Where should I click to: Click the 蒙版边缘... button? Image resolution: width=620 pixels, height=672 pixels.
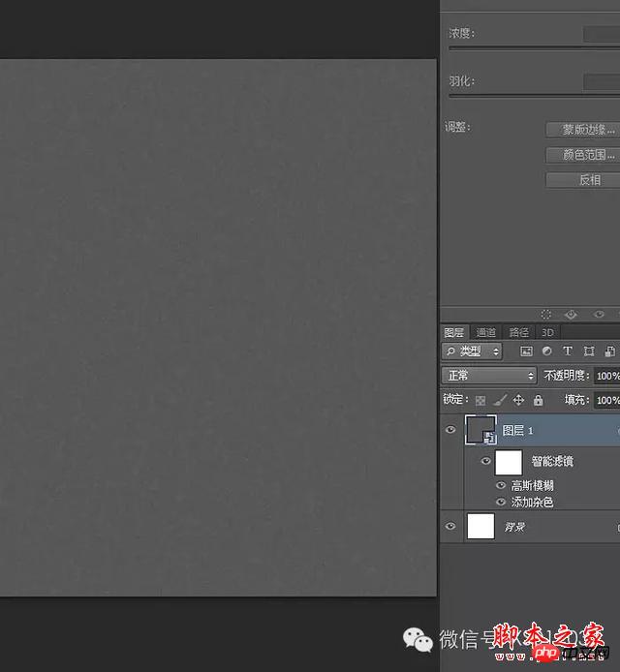tap(583, 130)
